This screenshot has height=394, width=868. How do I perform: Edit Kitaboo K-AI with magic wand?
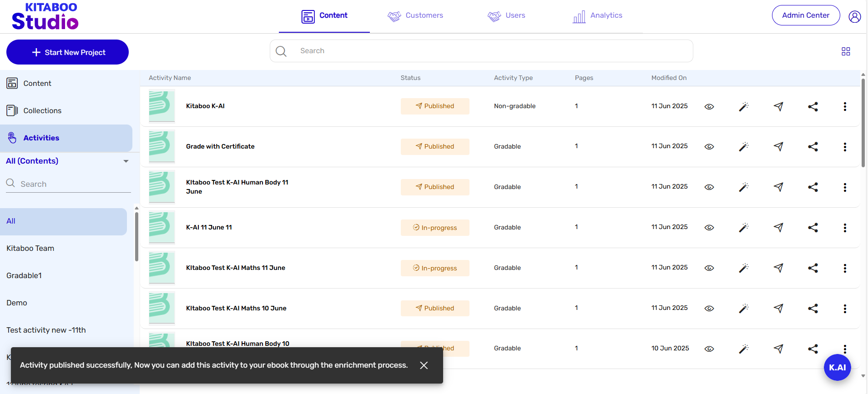743,107
